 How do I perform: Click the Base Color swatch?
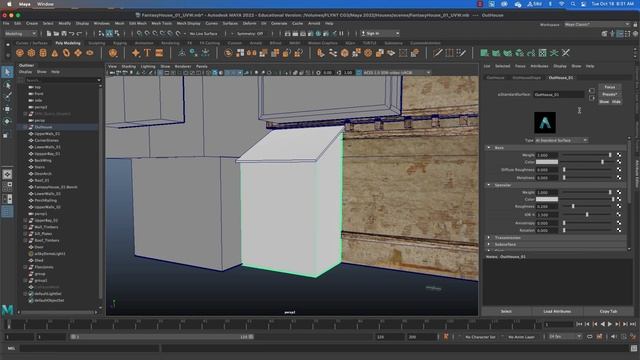547,162
